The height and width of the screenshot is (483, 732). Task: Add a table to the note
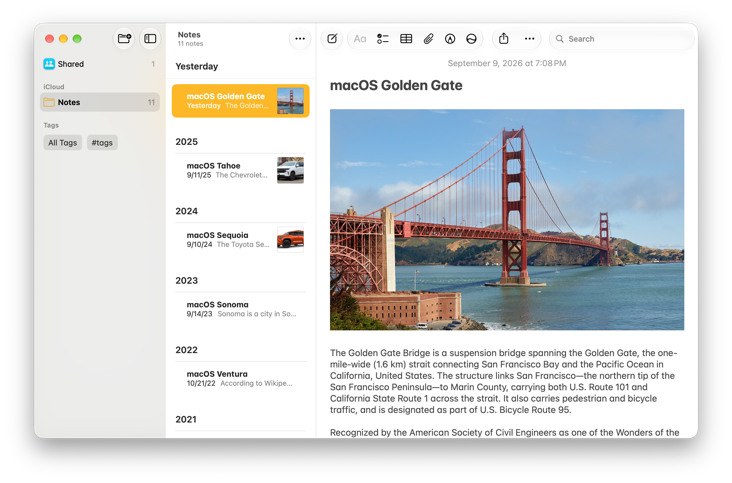[x=406, y=39]
